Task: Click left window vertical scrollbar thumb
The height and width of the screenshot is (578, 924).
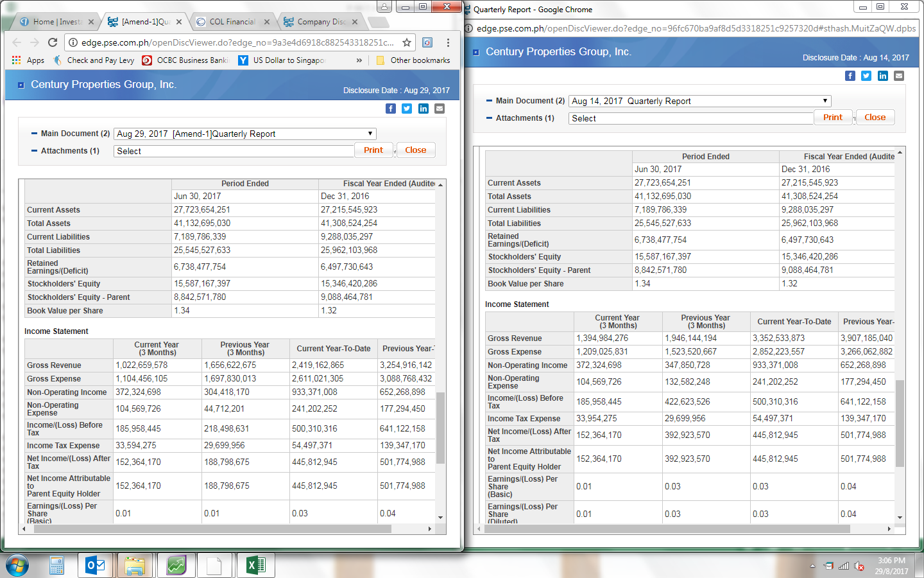Action: [440, 427]
